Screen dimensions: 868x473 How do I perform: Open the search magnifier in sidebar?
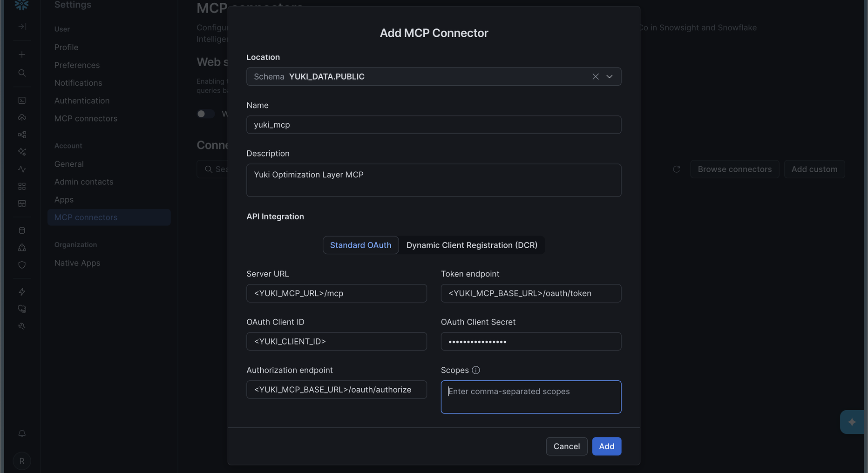point(22,73)
